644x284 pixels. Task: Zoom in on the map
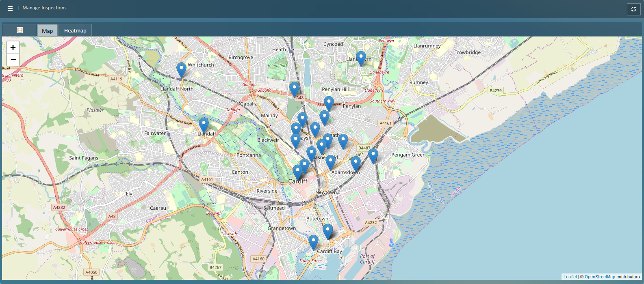pyautogui.click(x=13, y=47)
